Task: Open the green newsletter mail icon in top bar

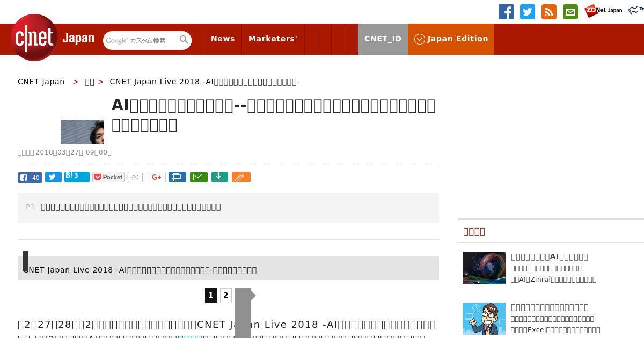Action: [x=570, y=12]
